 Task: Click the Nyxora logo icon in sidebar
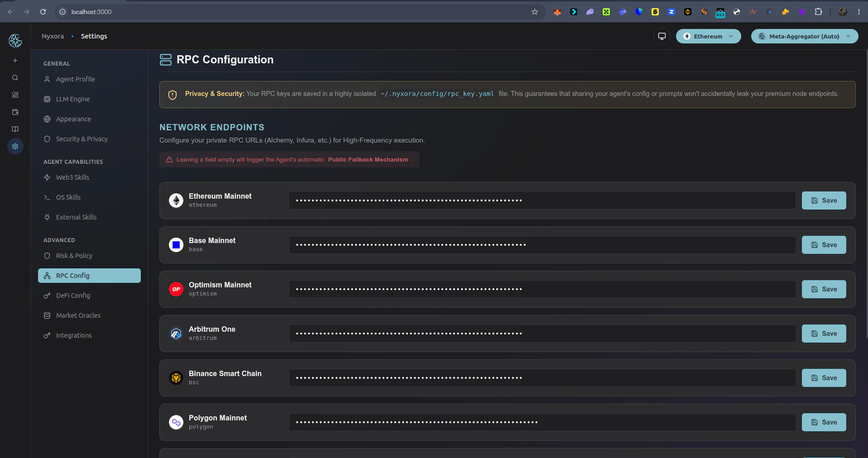15,41
